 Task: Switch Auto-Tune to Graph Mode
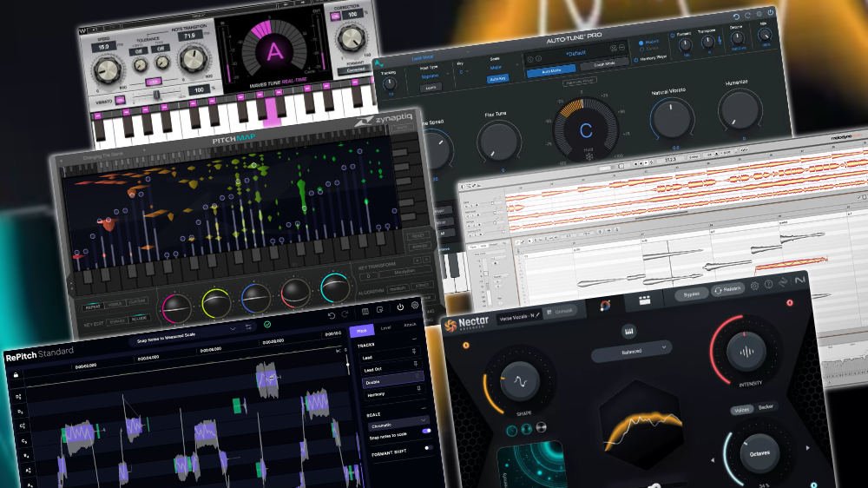pyautogui.click(x=603, y=64)
